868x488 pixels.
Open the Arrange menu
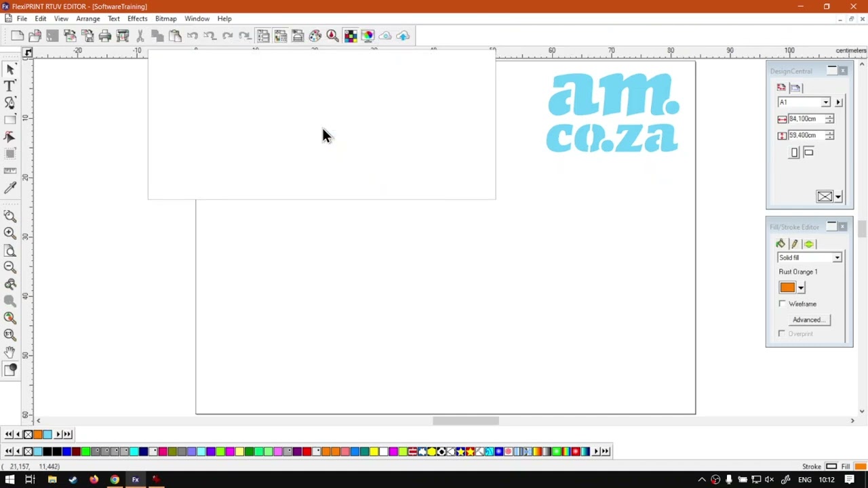click(x=88, y=19)
